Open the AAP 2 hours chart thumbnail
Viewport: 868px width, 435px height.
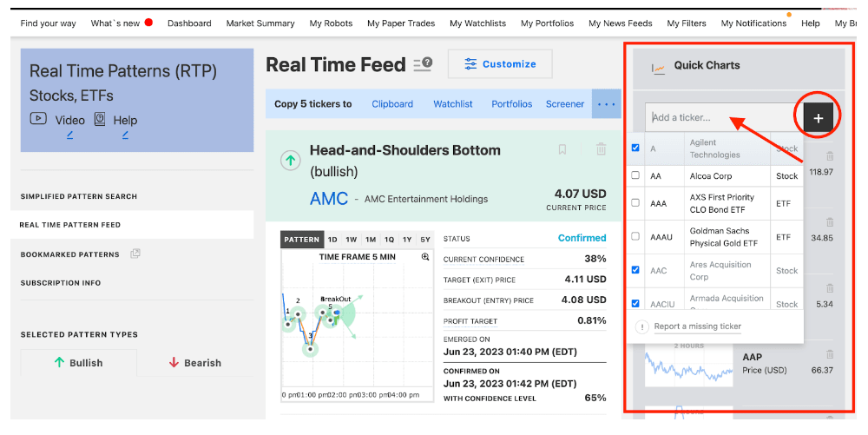point(688,363)
